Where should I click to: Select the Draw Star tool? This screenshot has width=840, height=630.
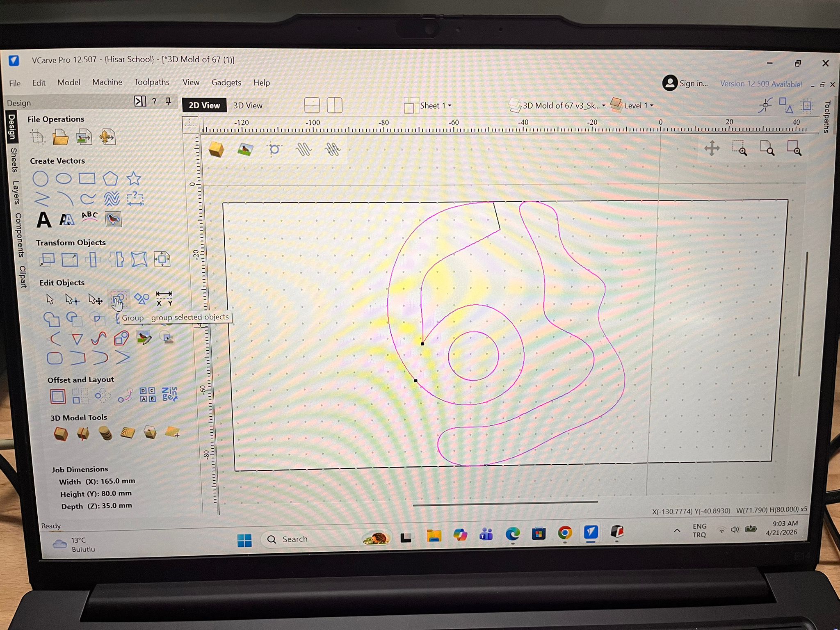coord(134,178)
